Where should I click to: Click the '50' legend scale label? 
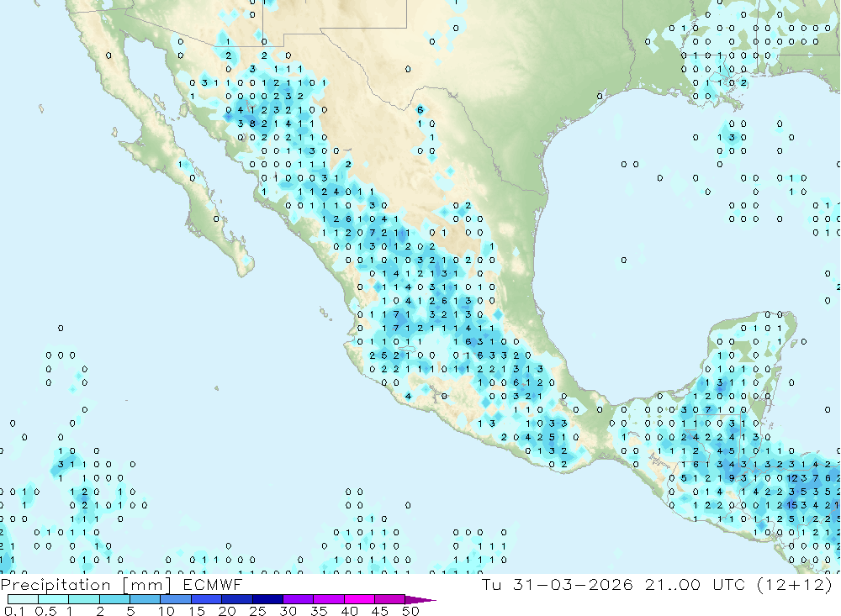[x=410, y=611]
